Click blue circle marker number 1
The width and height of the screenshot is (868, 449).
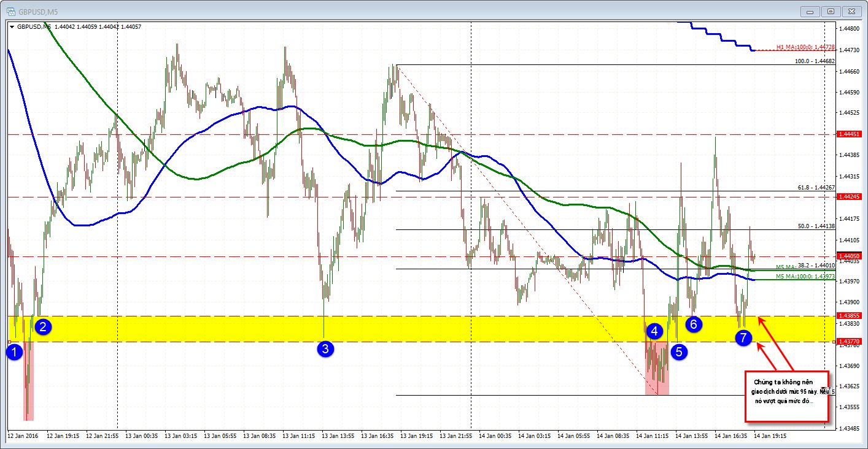15,351
